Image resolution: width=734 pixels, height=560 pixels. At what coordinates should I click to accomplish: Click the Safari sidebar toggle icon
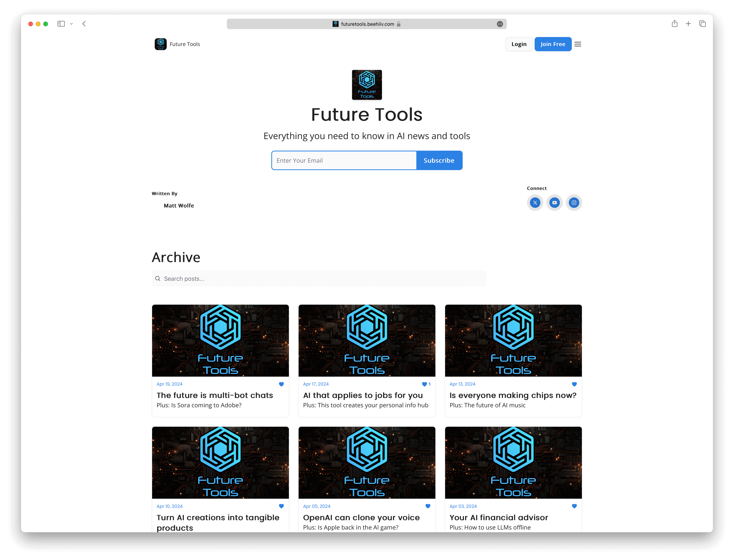(61, 24)
